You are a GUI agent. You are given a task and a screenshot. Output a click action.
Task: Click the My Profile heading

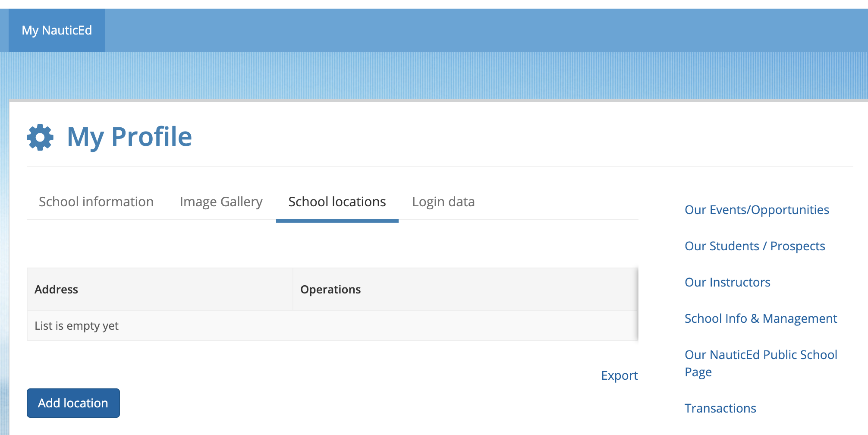pos(129,137)
